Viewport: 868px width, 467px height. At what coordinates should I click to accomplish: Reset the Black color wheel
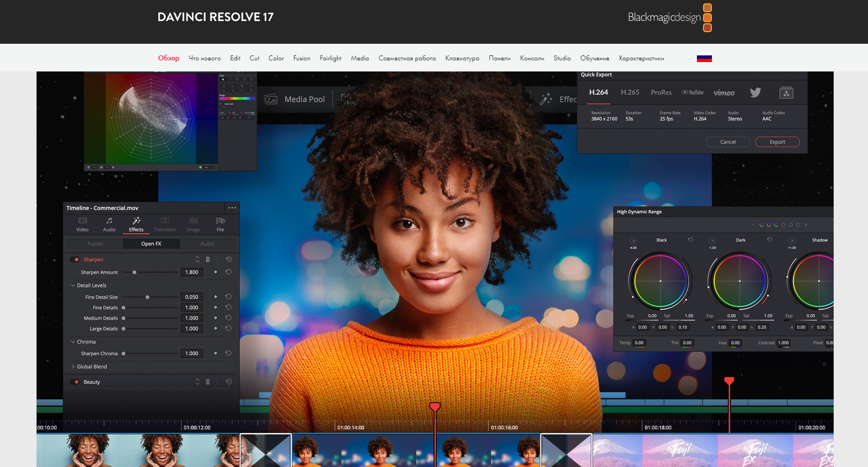(x=690, y=240)
